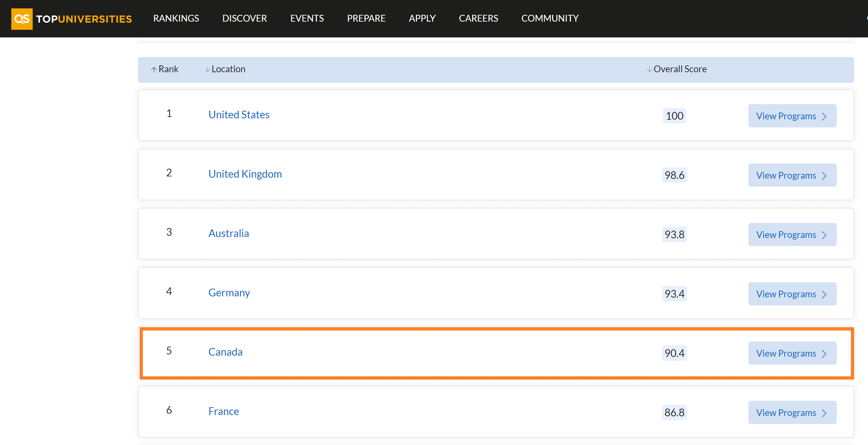The height and width of the screenshot is (445, 868).
Task: Open the United Kingdom location link
Action: [245, 174]
